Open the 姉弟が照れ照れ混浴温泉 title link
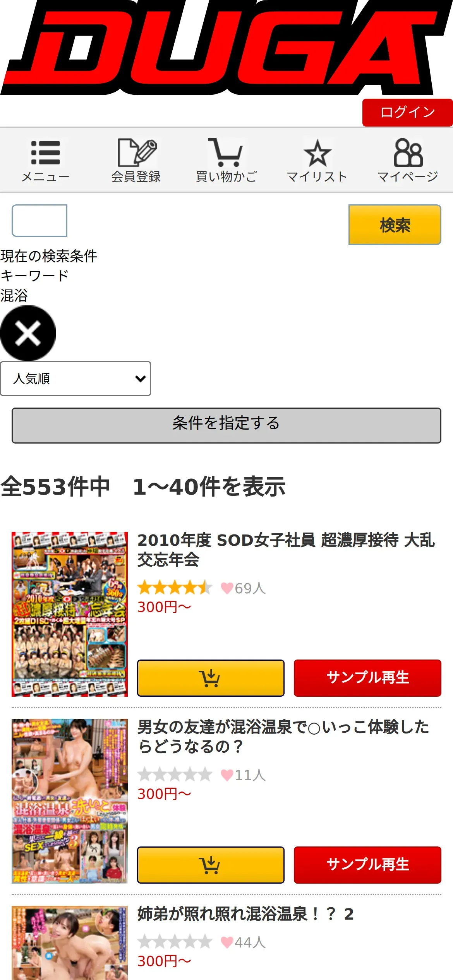This screenshot has width=453, height=980. click(245, 914)
